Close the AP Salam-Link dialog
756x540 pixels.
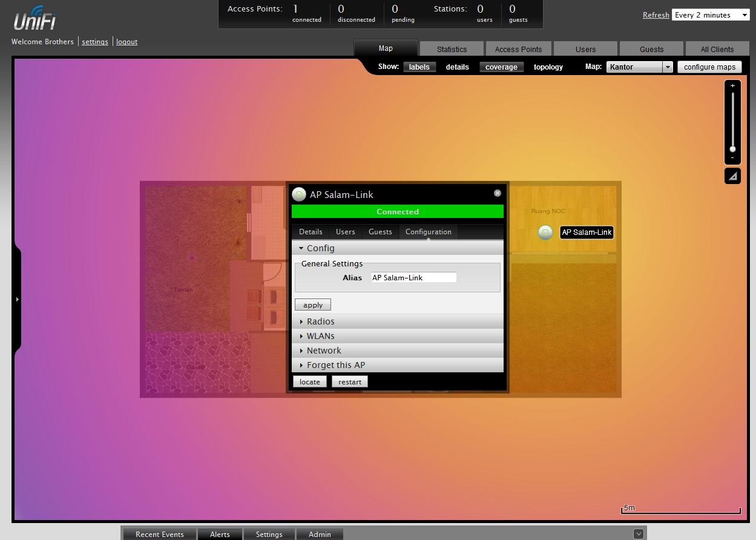tap(498, 193)
